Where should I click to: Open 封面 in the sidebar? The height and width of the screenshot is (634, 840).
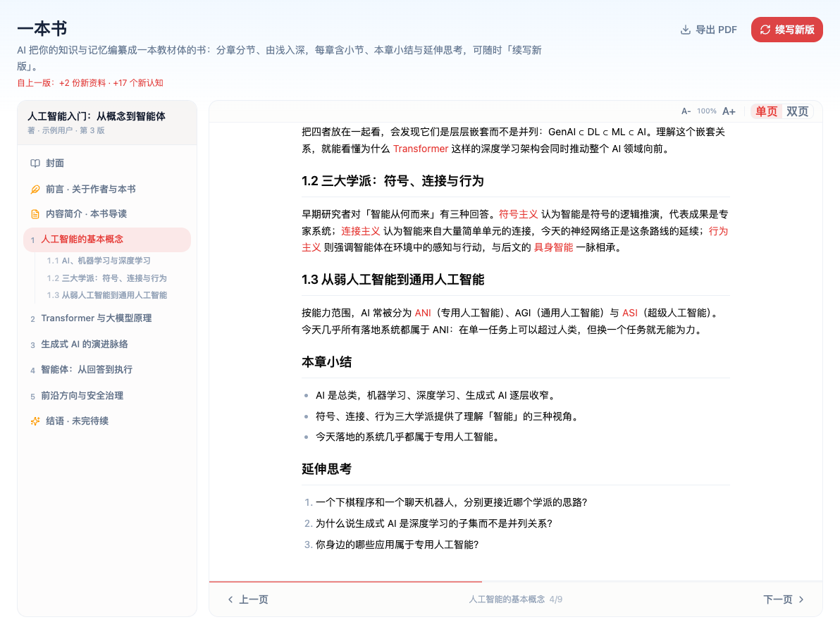[107, 163]
